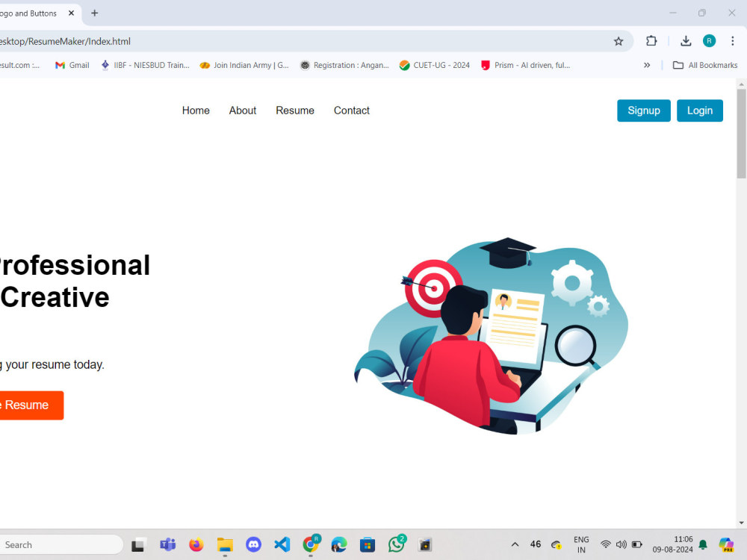Open the Chrome extensions puzzle icon
The image size is (747, 560).
651,41
